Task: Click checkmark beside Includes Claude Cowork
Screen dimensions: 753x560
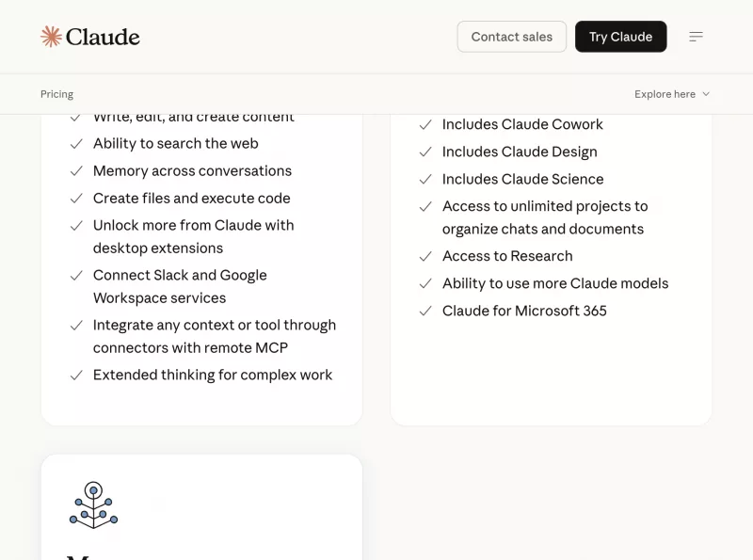Action: click(x=425, y=125)
